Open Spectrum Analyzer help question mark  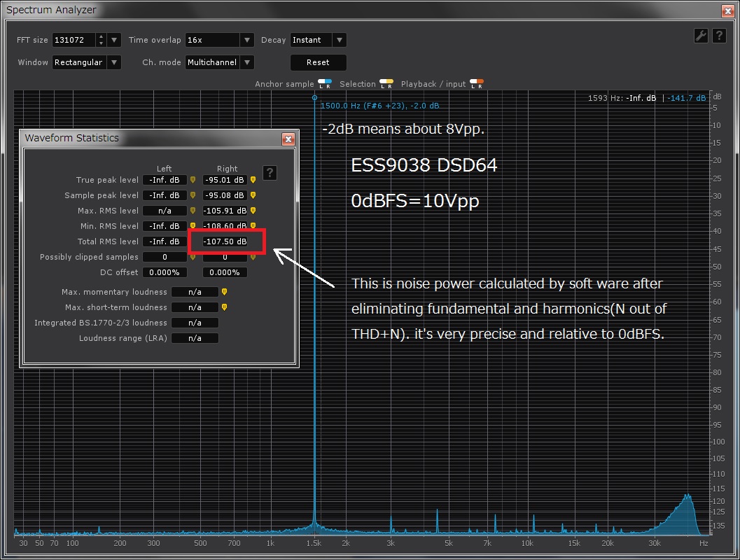pyautogui.click(x=719, y=36)
